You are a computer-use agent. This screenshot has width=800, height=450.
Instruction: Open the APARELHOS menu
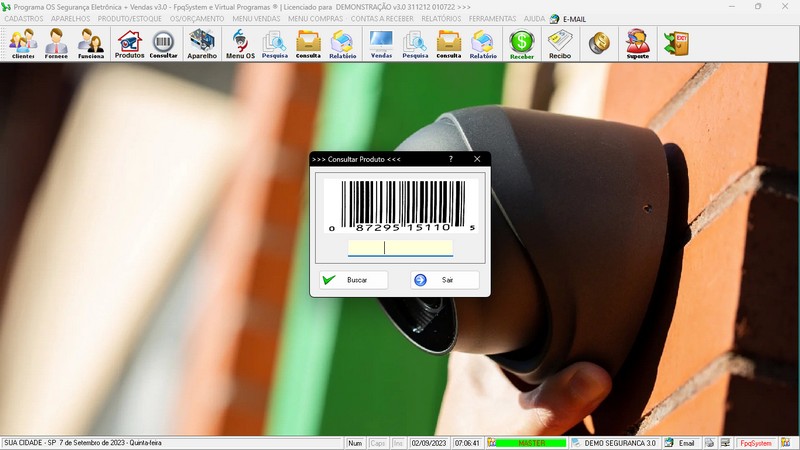pyautogui.click(x=70, y=19)
